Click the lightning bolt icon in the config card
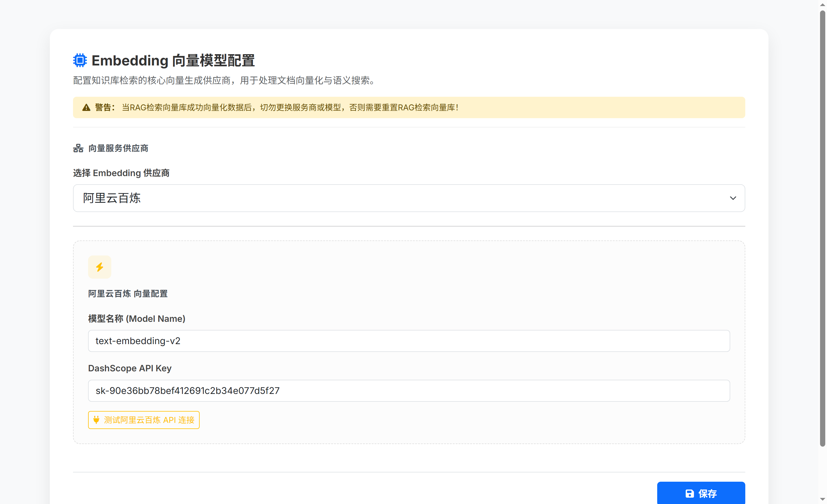The image size is (827, 504). click(99, 267)
